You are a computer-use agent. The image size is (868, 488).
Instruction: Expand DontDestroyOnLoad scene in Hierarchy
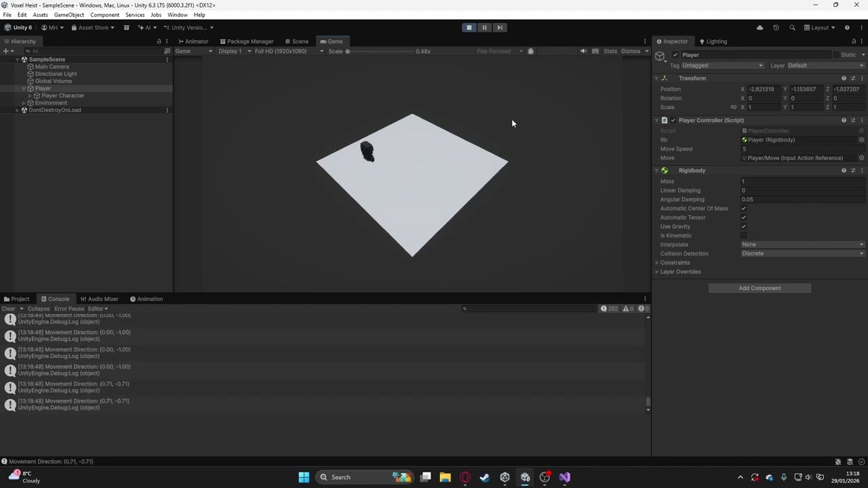pos(18,110)
